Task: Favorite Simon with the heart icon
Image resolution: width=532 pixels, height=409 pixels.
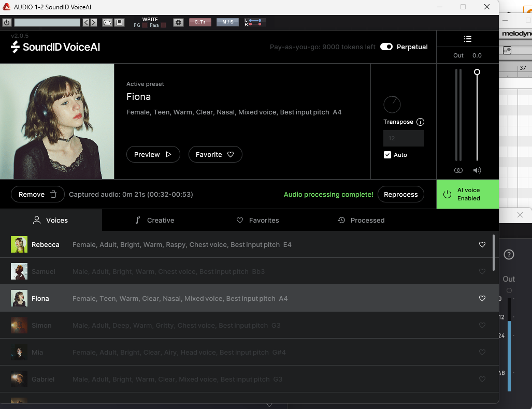Action: (x=482, y=325)
